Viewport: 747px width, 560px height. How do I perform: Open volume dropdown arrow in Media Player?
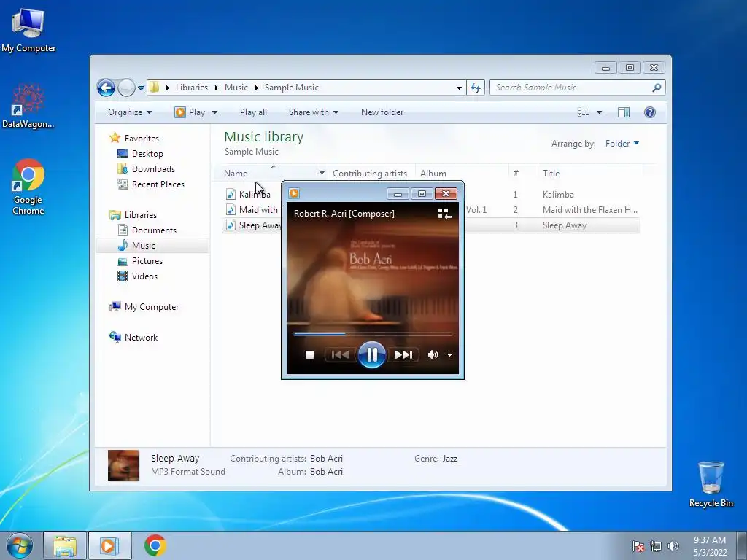coord(449,355)
